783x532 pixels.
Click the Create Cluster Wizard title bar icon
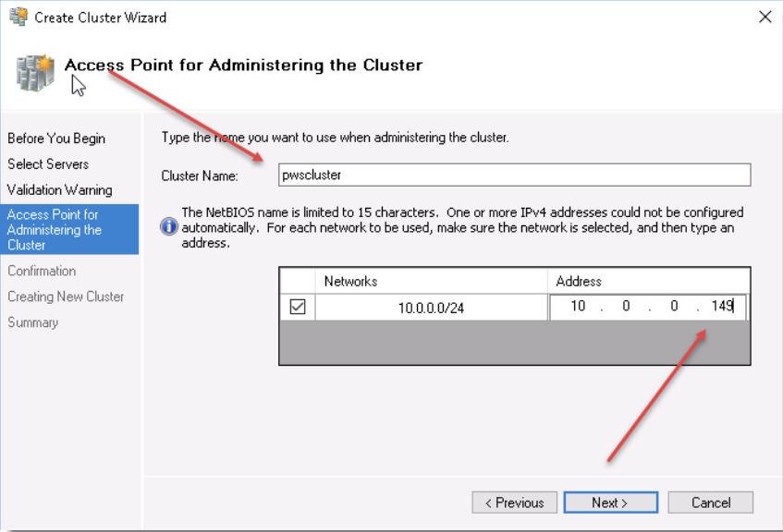click(18, 17)
